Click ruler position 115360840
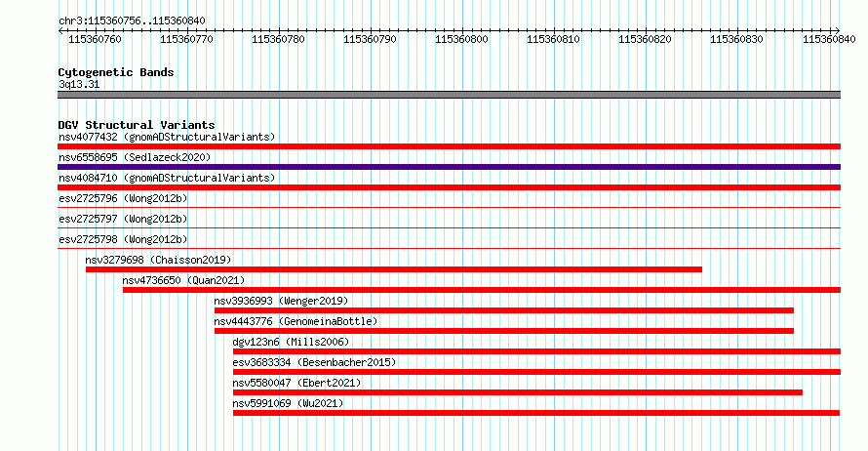 click(x=829, y=39)
